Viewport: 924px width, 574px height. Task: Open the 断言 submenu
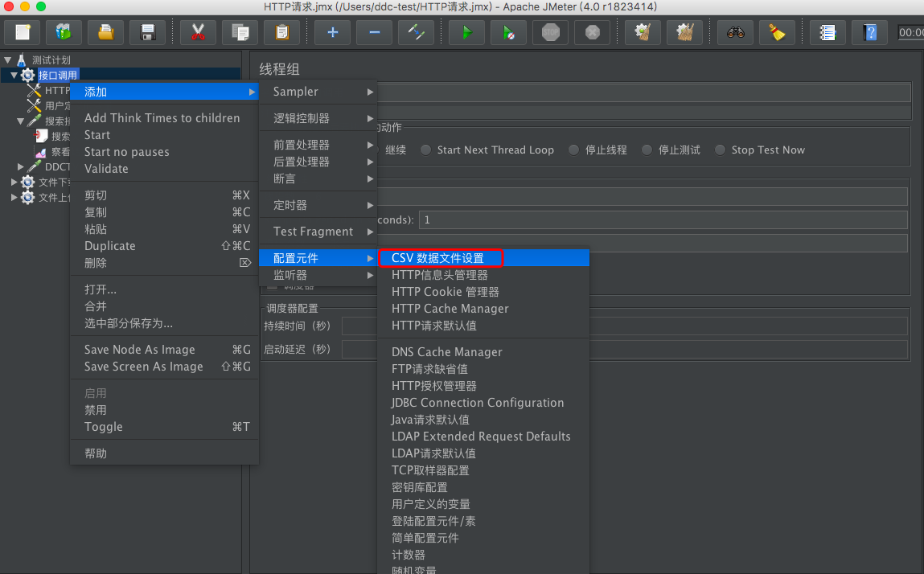coord(318,178)
